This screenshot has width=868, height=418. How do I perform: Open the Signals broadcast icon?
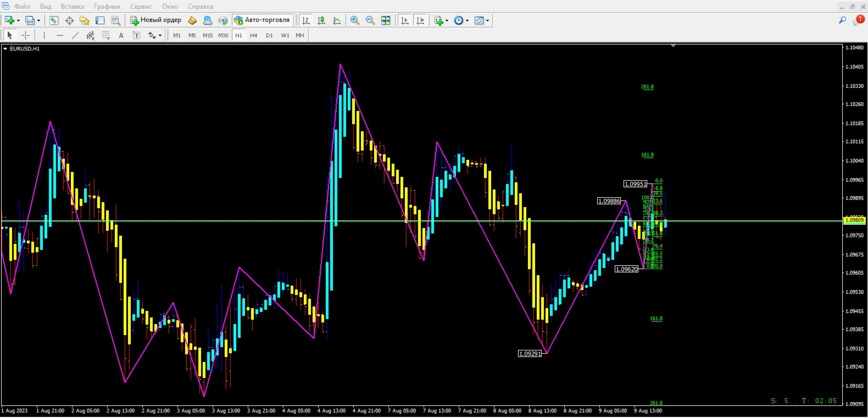223,20
